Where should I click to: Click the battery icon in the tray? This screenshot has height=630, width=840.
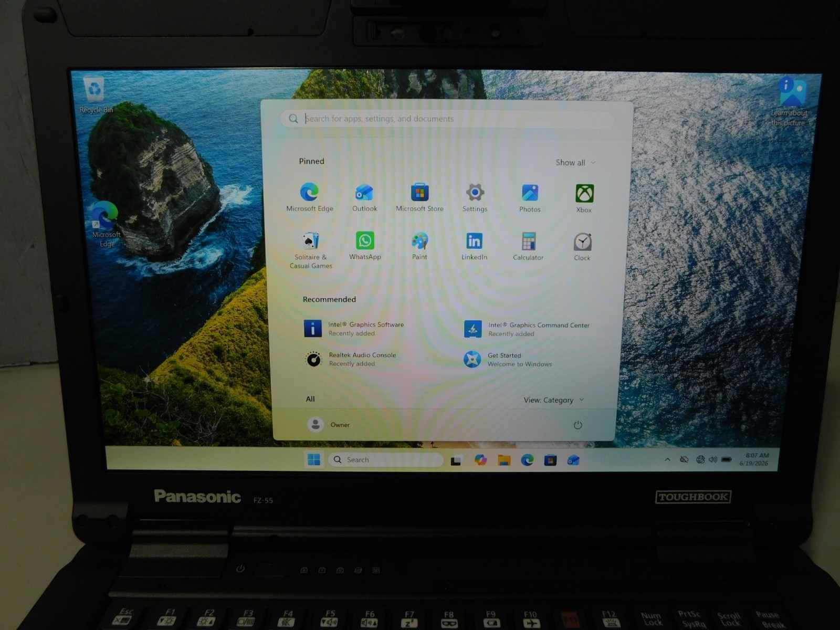pos(726,459)
